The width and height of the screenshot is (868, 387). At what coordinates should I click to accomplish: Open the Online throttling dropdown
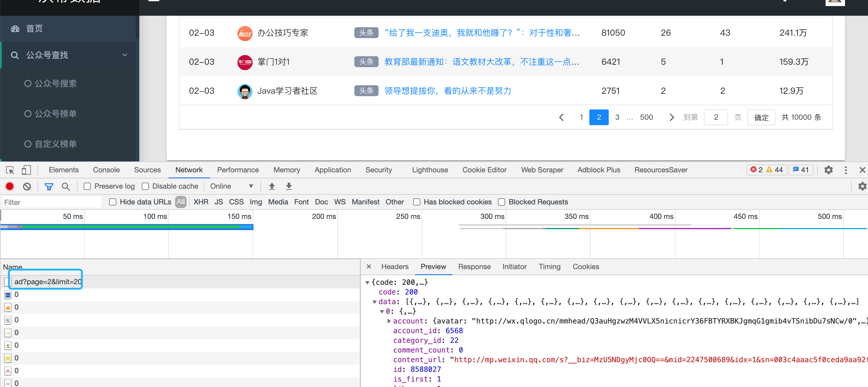[231, 186]
